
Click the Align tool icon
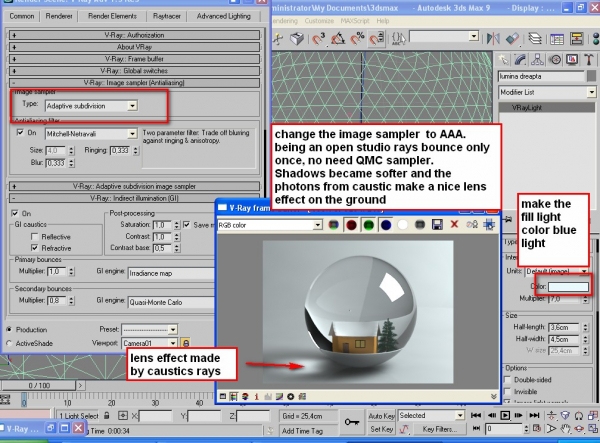point(512,38)
